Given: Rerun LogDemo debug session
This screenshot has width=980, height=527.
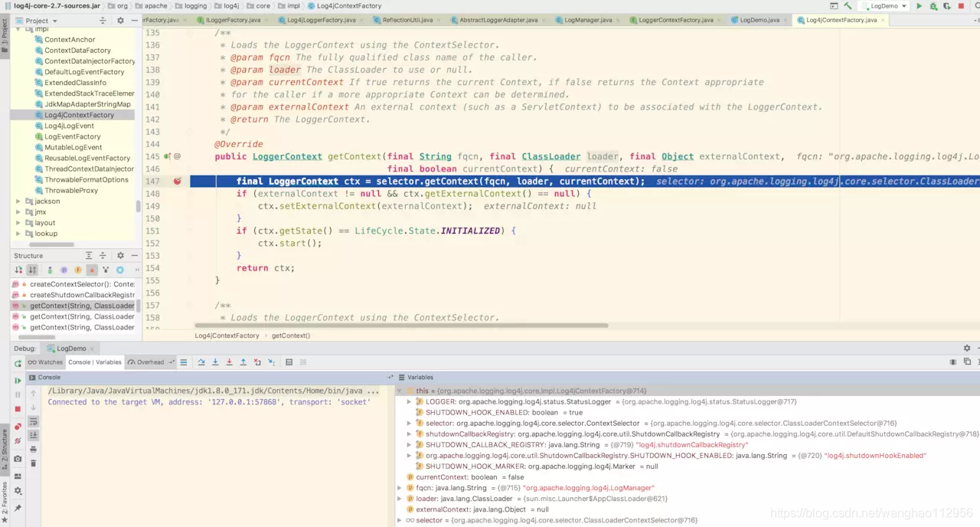Looking at the screenshot, I should point(18,362).
